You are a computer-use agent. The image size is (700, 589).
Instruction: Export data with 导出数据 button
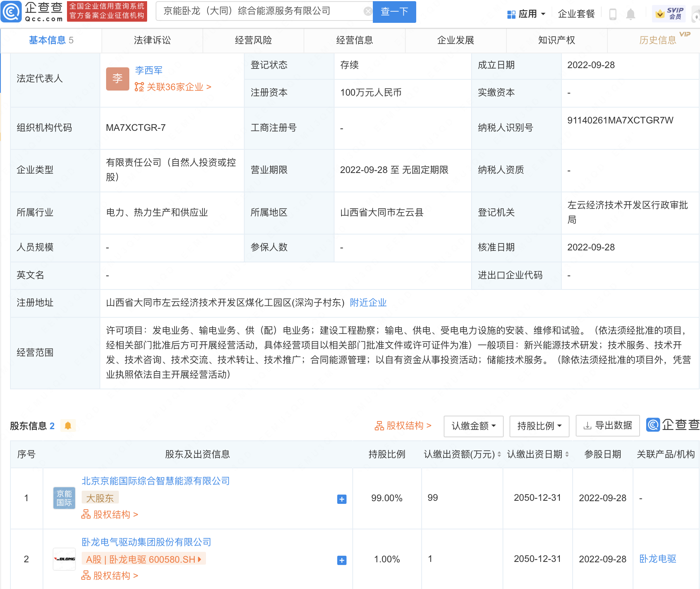pos(607,426)
